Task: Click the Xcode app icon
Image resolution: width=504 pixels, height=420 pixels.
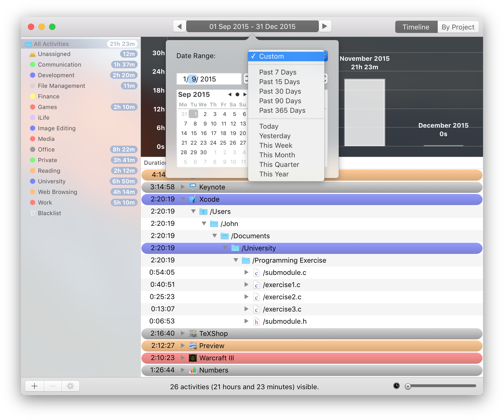Action: coord(193,199)
